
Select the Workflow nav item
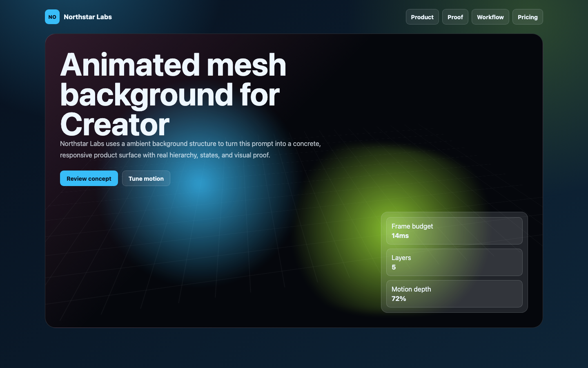tap(490, 17)
